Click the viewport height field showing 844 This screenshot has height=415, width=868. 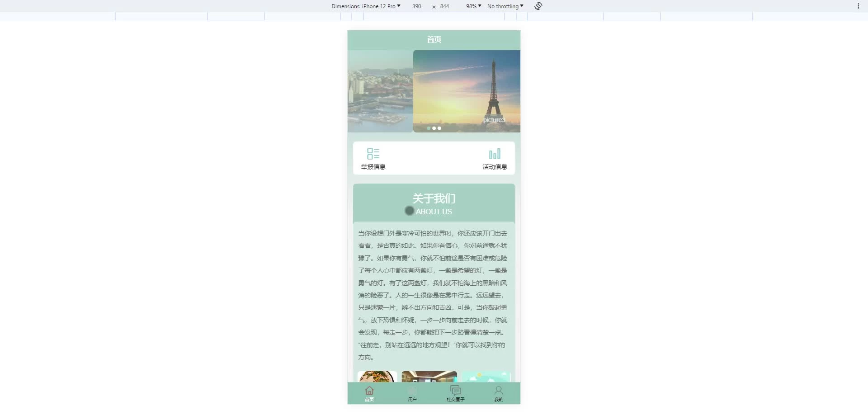[445, 6]
